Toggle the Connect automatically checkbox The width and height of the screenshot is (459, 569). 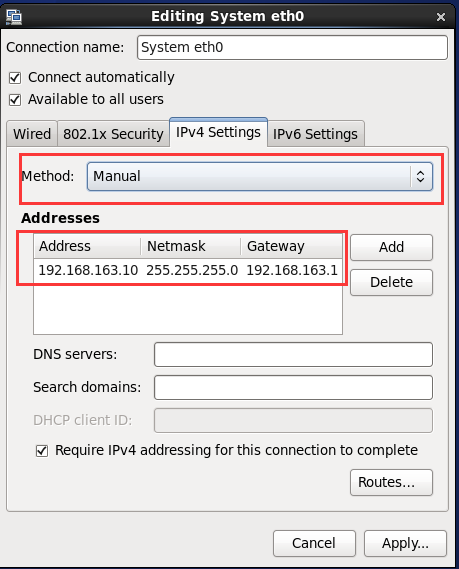15,78
